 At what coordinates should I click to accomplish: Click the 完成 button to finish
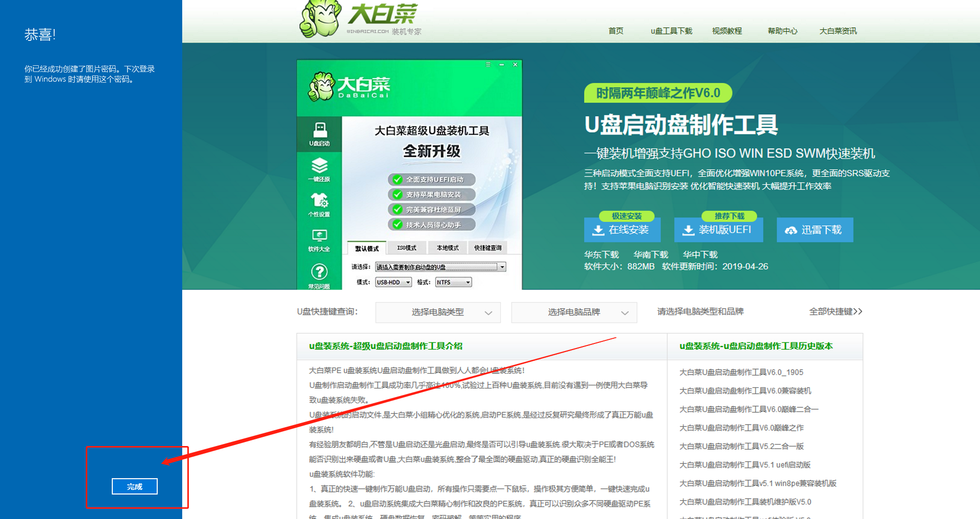134,486
